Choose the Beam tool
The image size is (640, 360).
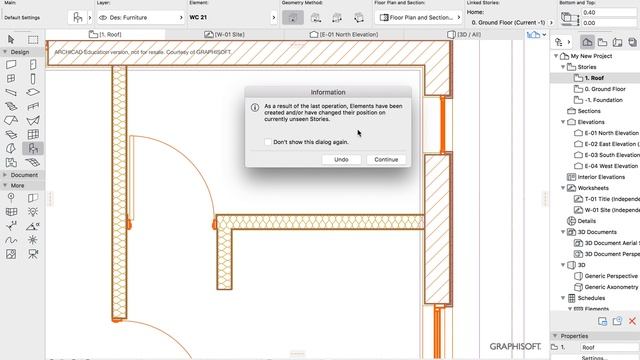tap(11, 92)
